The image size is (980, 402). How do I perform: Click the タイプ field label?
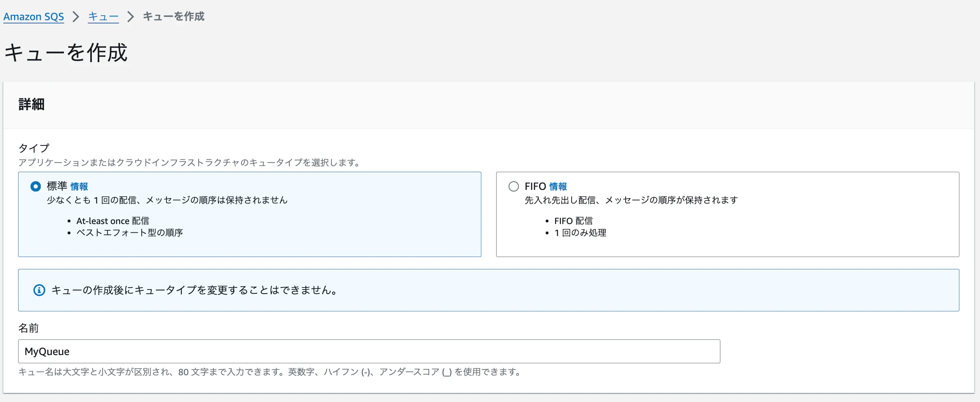pyautogui.click(x=34, y=148)
